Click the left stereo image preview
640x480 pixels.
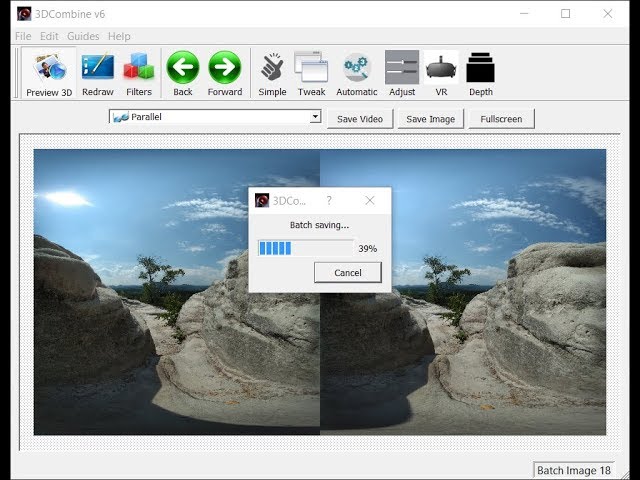point(177,292)
